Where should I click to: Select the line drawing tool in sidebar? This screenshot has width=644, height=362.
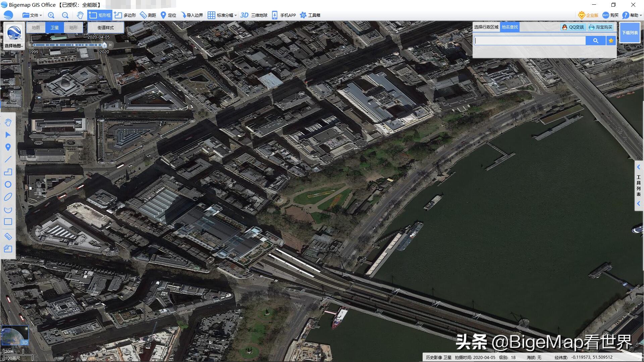coord(8,160)
